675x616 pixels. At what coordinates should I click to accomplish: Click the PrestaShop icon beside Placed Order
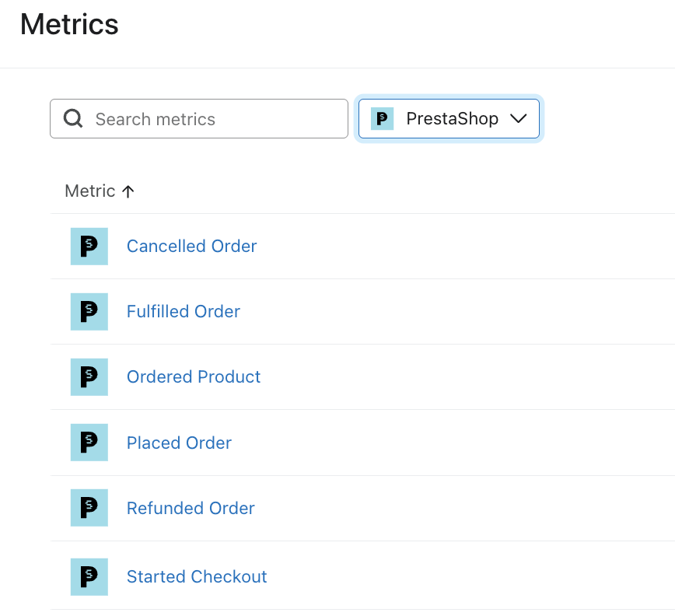coord(89,443)
